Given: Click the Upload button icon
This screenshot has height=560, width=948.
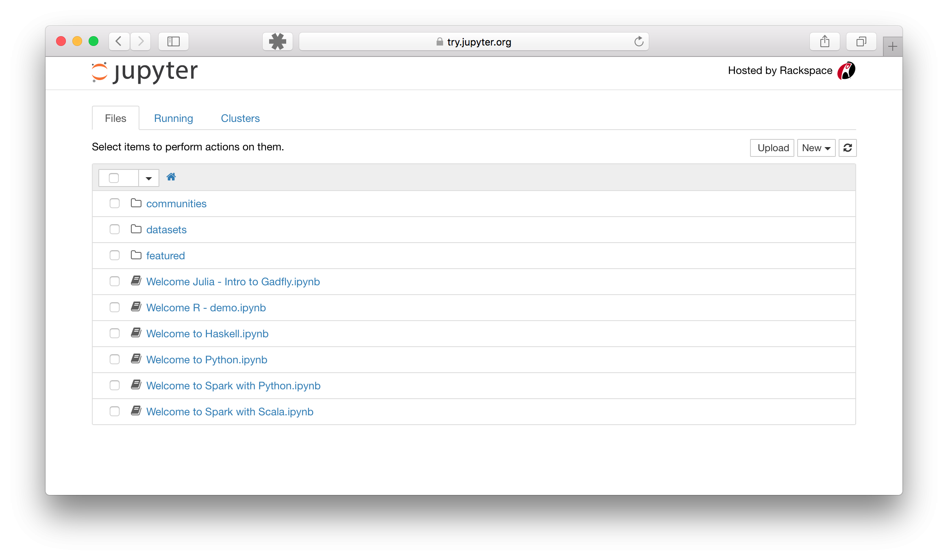Looking at the screenshot, I should click(772, 148).
